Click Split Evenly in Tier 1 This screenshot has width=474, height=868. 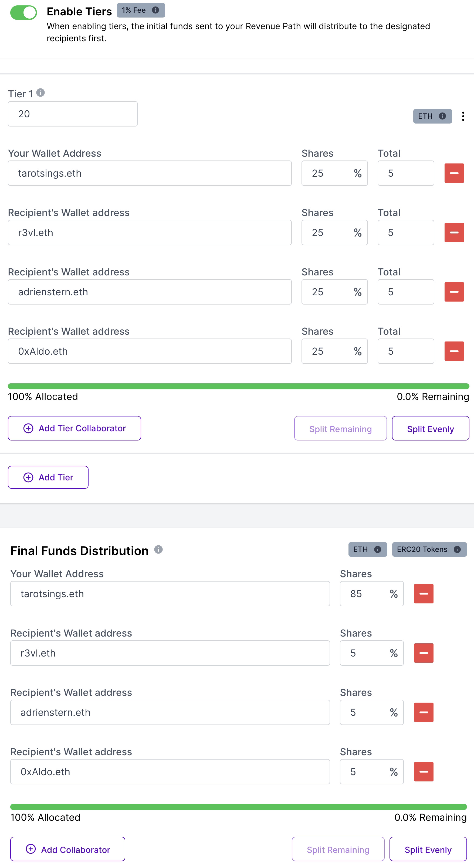pos(430,428)
